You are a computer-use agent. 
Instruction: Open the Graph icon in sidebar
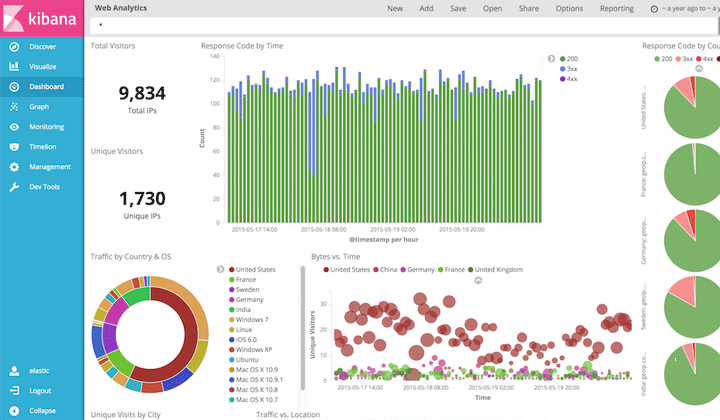pos(14,106)
